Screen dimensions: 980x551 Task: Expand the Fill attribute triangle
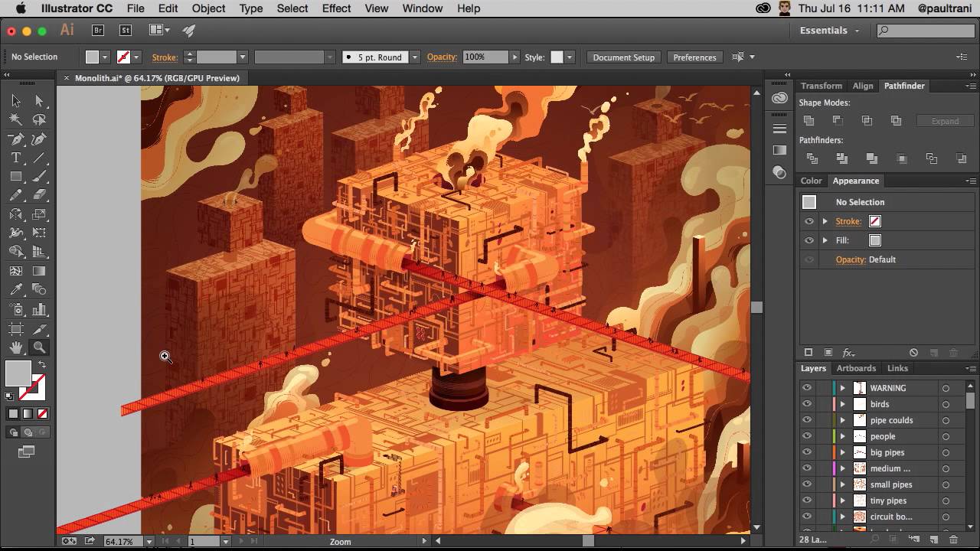[825, 240]
